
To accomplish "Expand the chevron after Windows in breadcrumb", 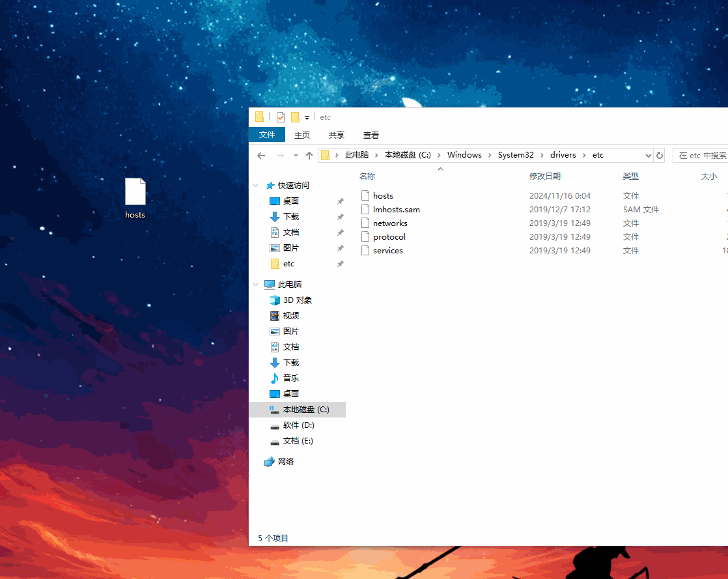I will click(x=490, y=156).
